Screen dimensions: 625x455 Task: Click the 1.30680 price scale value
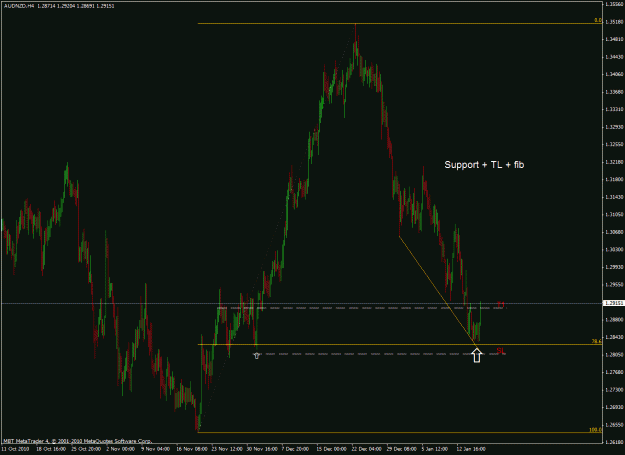click(614, 232)
